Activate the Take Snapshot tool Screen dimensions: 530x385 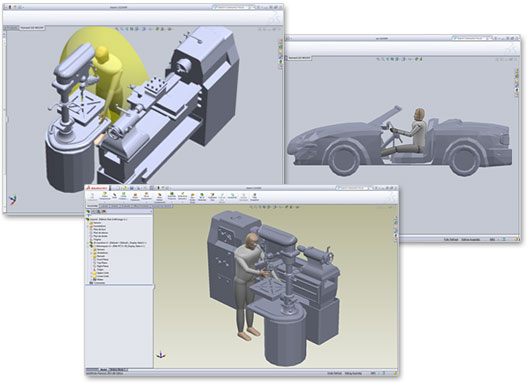(x=255, y=197)
